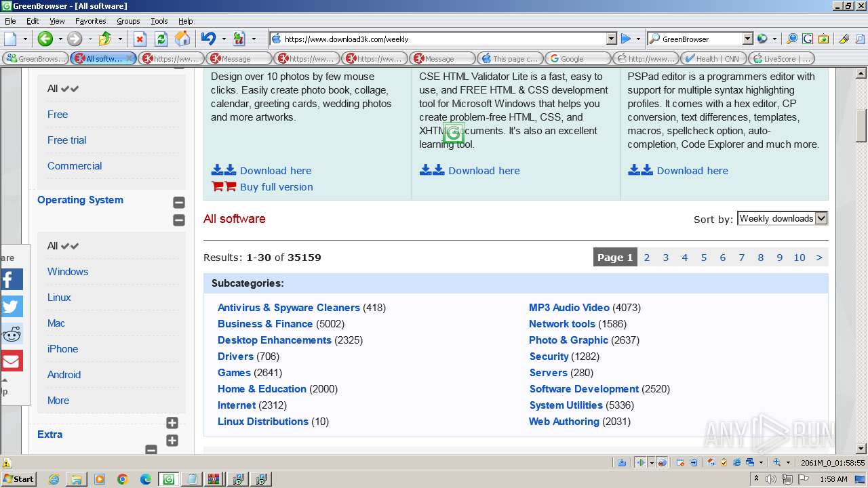Select the Free trial license filter
This screenshot has width=868, height=488.
tap(66, 140)
